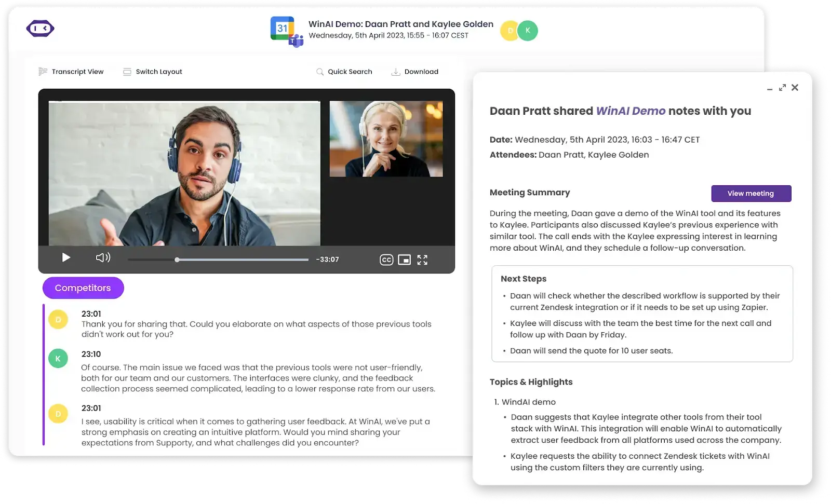Select the main speaker video of Daan

(x=184, y=173)
